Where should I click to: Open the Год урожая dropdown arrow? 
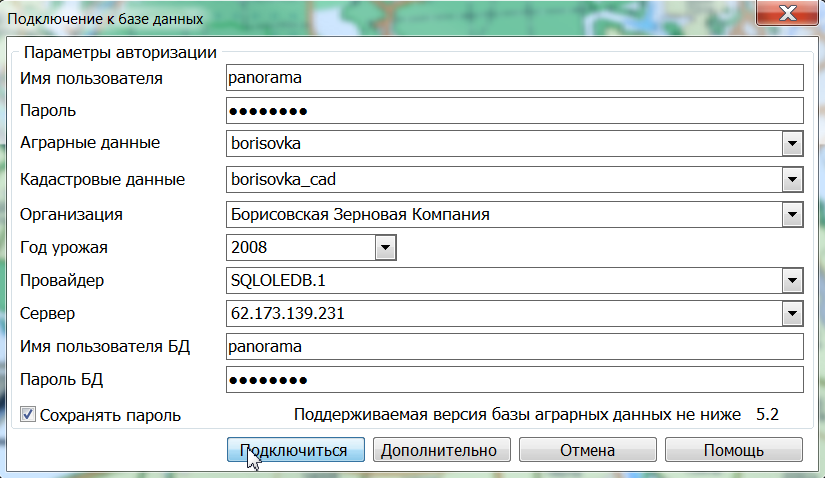click(x=385, y=247)
